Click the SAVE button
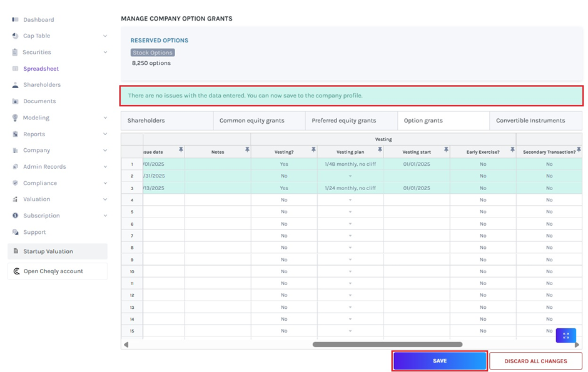Screen dimensions: 588x372 [440, 361]
